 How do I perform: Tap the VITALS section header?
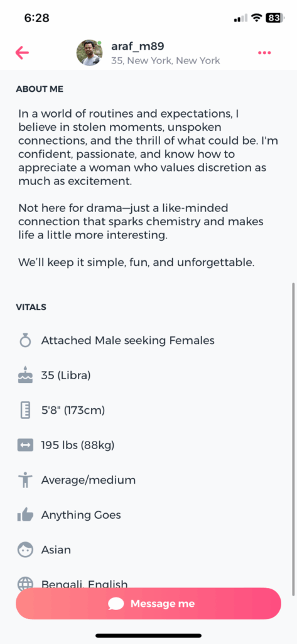31,307
